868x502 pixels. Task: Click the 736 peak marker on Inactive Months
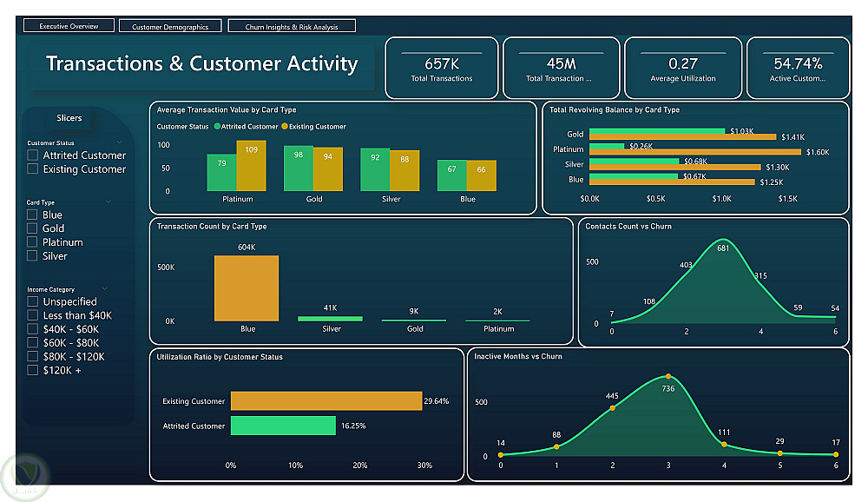coord(668,376)
